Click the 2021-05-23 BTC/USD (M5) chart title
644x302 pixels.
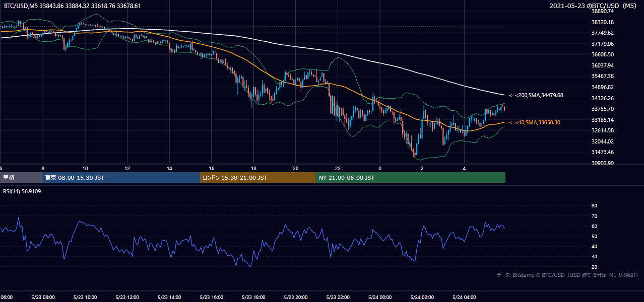coord(594,6)
